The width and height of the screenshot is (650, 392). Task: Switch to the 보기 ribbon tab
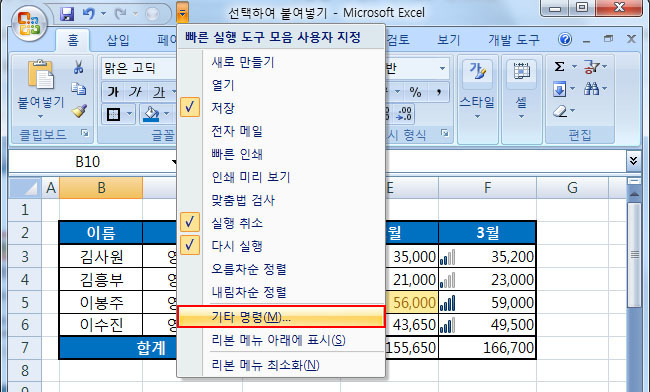(x=449, y=40)
